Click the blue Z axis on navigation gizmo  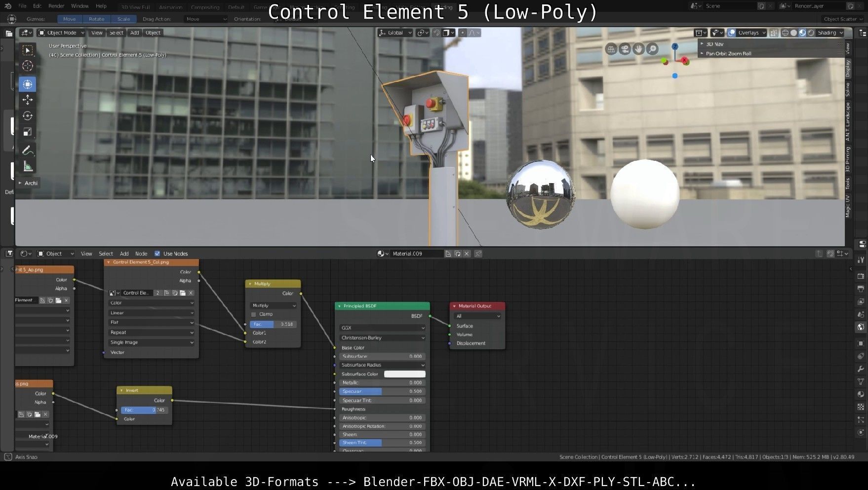(675, 46)
